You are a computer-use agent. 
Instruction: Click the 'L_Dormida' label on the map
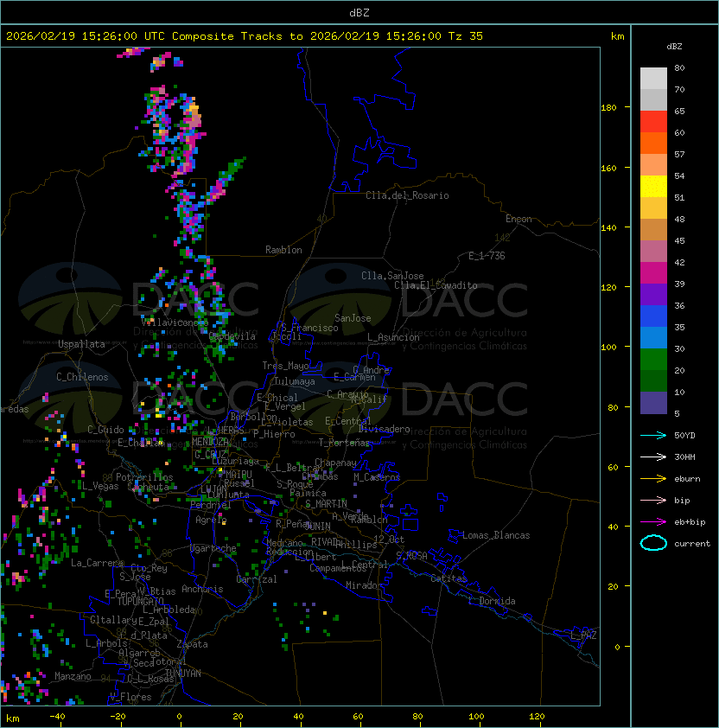click(492, 601)
